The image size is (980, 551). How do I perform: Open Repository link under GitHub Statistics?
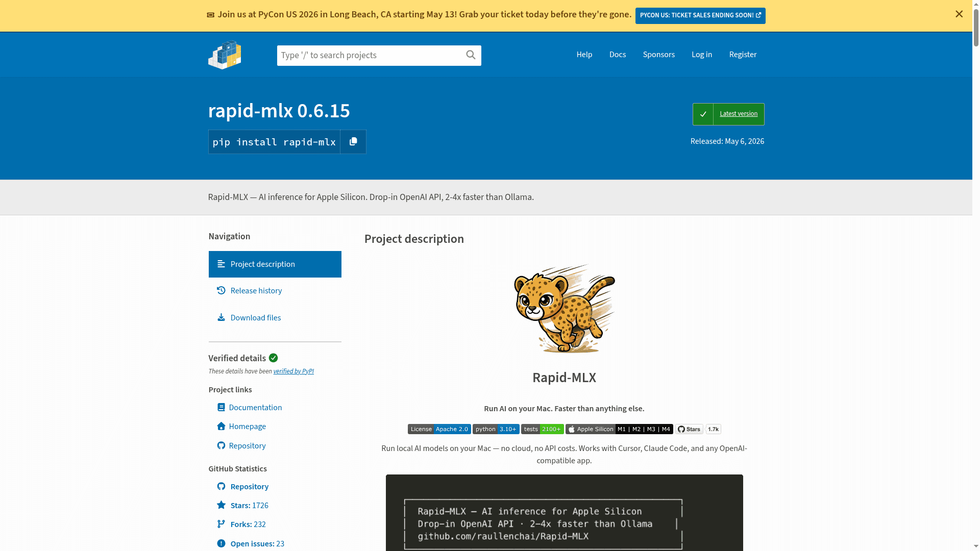tap(249, 486)
